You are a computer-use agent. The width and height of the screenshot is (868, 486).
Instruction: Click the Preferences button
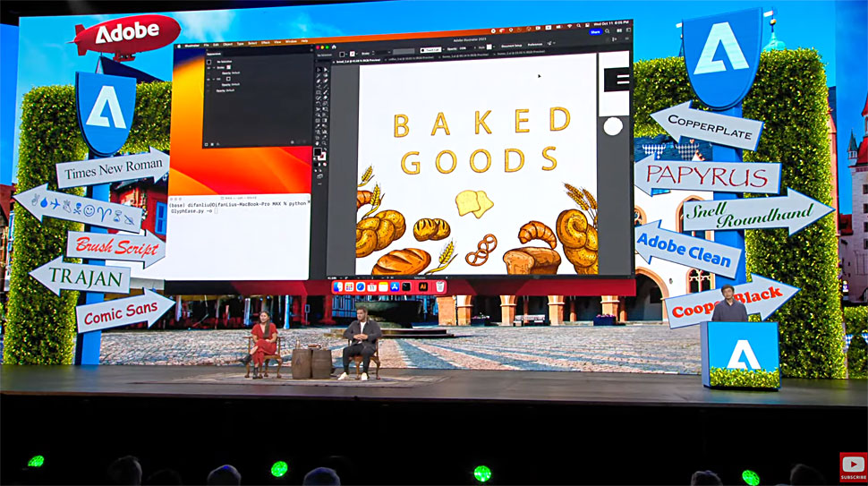[535, 44]
